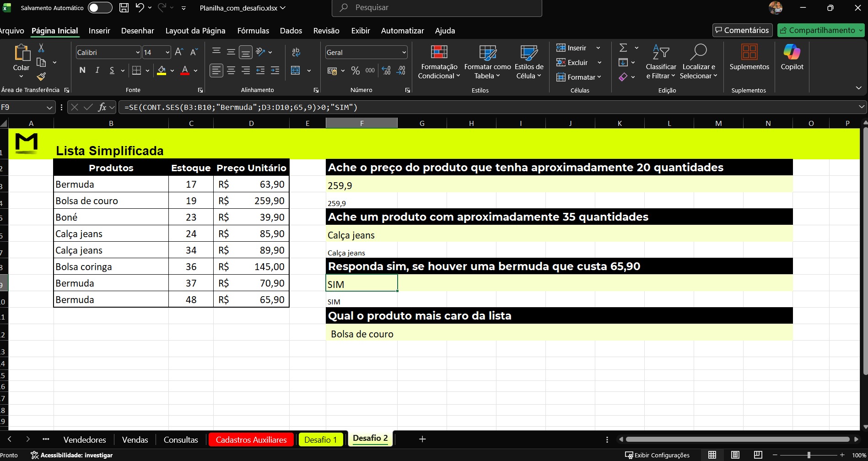Screen dimensions: 868x461
Task: Open the Layout da Página tab
Action: click(x=195, y=31)
